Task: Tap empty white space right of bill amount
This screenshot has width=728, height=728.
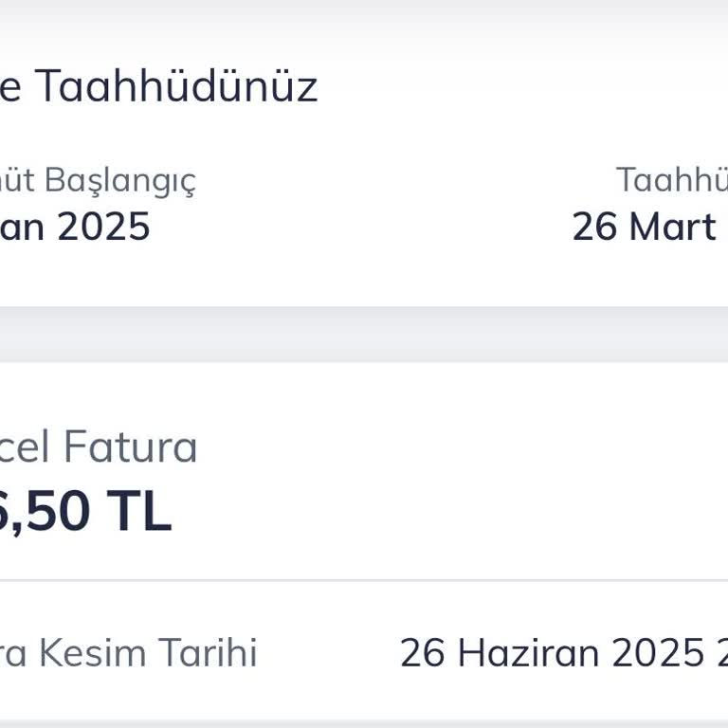Action: 455,511
